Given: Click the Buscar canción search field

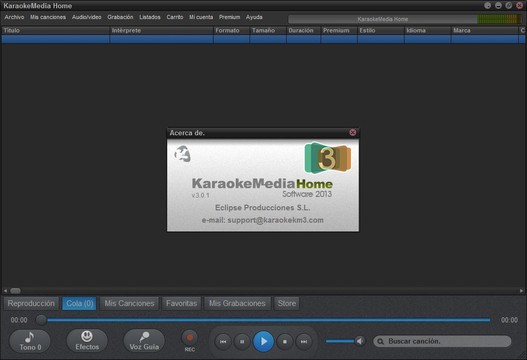Looking at the screenshot, I should 442,342.
